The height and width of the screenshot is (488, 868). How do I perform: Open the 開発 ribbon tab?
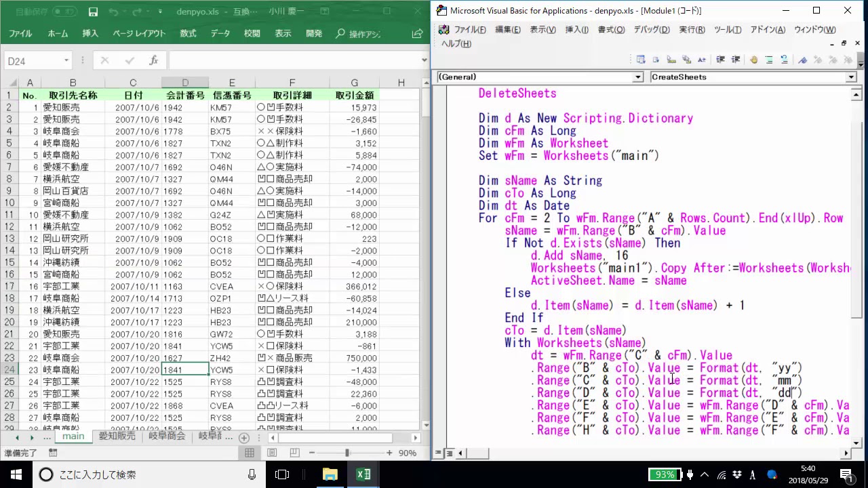tap(314, 33)
